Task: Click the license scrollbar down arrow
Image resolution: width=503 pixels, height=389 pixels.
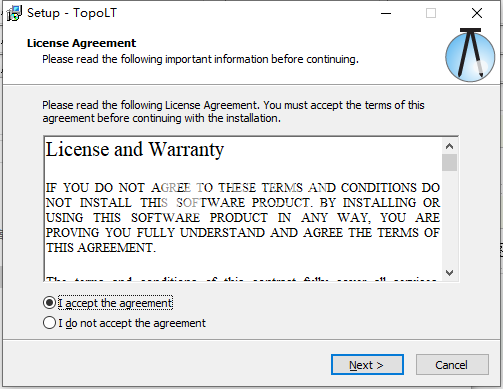Action: point(449,273)
